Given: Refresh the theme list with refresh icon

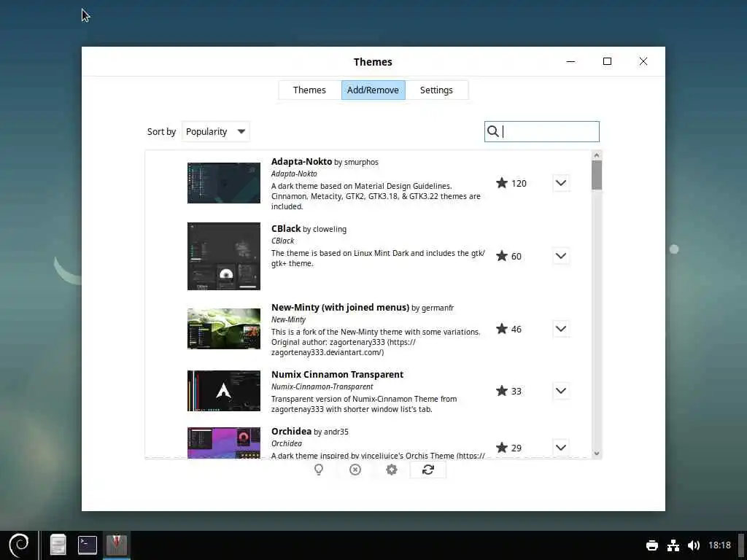Looking at the screenshot, I should (x=427, y=470).
